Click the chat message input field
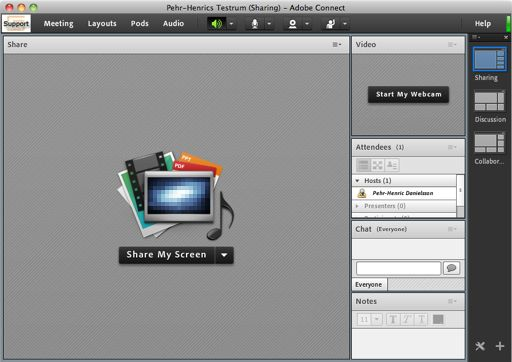 tap(398, 268)
